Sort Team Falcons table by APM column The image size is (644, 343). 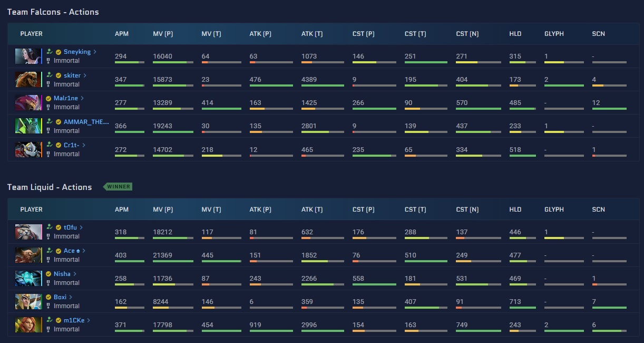pos(122,34)
